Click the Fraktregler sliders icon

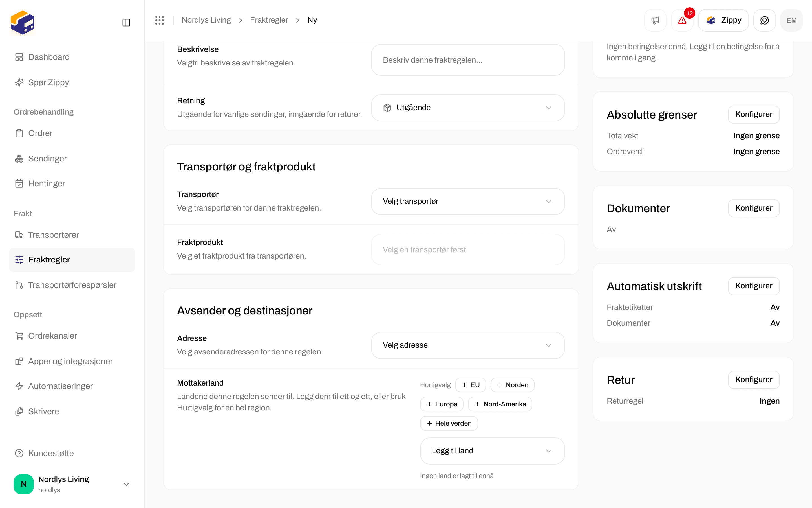[x=19, y=260]
